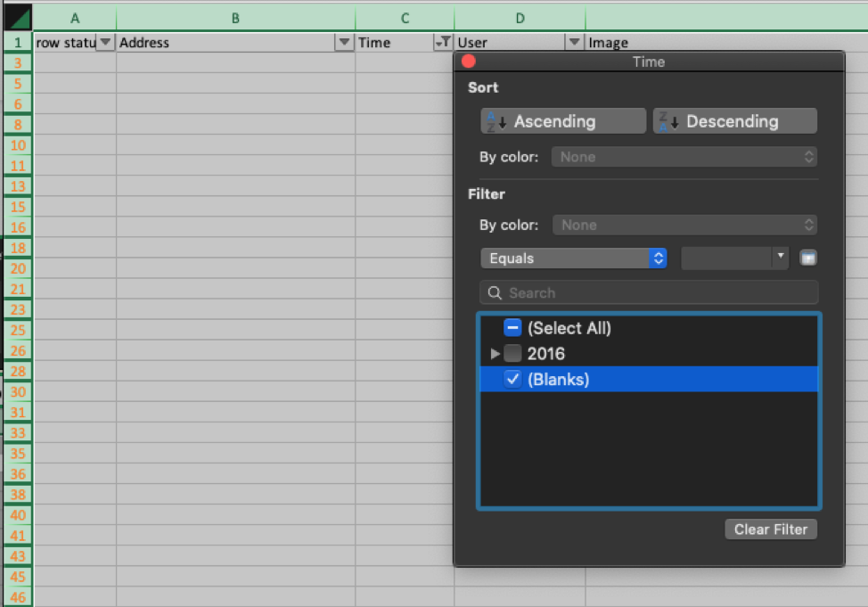Select column D header

pyautogui.click(x=520, y=19)
